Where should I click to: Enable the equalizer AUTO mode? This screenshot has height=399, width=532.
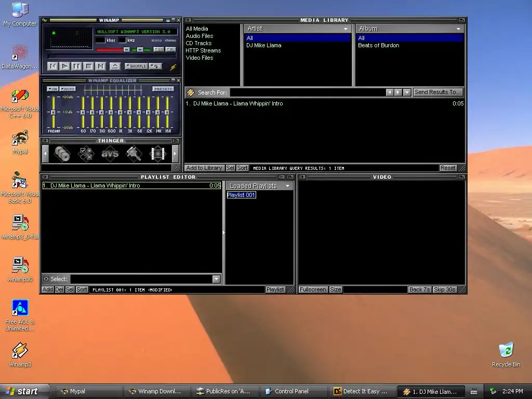point(68,89)
